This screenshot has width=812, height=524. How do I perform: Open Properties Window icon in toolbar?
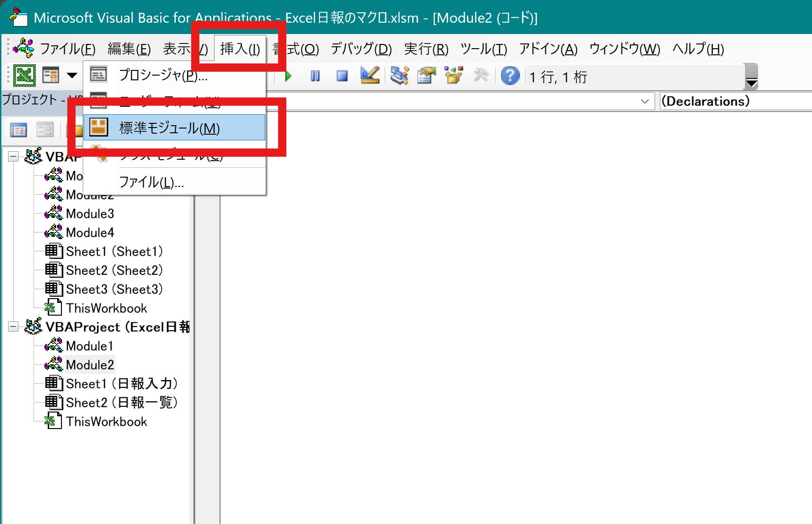click(426, 76)
